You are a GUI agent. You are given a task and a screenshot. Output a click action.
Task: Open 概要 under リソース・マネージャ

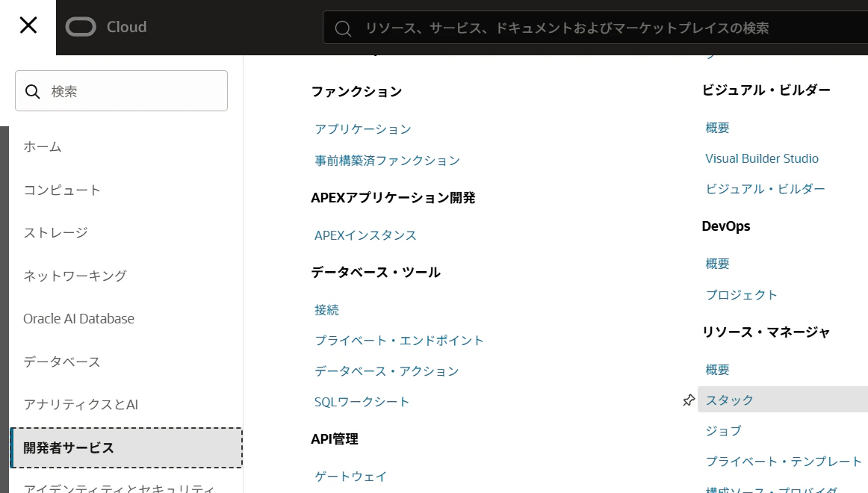(717, 370)
